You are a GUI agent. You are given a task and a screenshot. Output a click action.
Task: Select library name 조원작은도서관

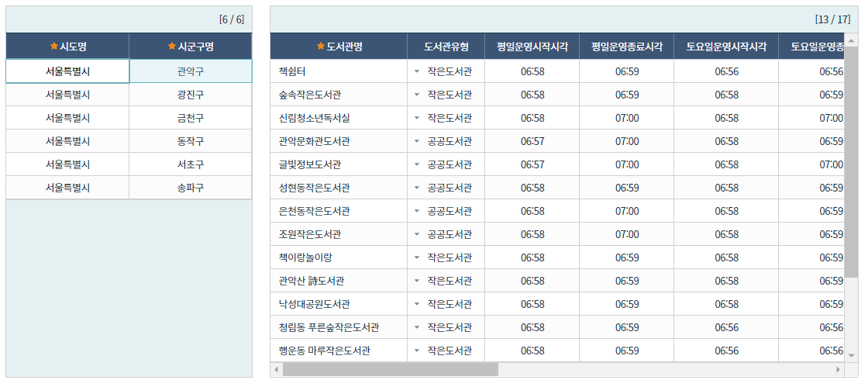[339, 234]
